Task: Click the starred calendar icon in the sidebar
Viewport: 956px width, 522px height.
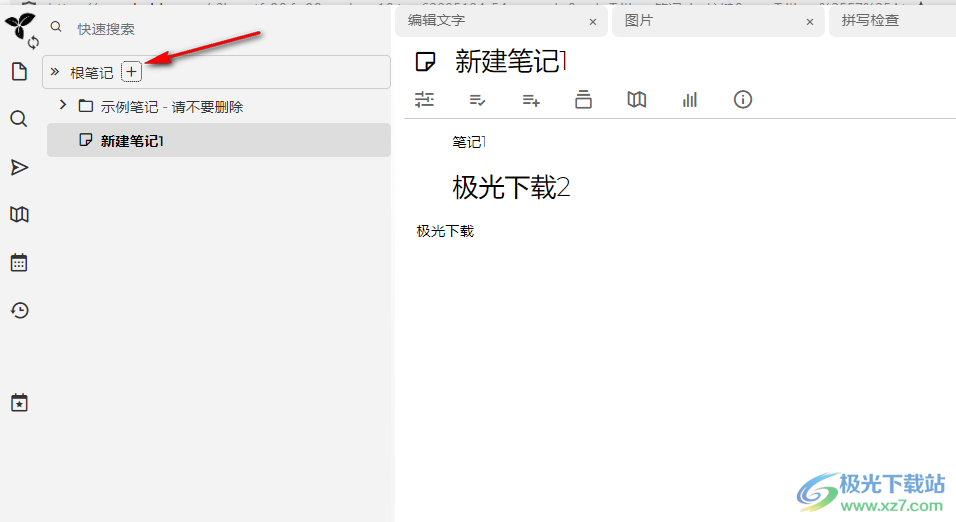Action: (x=18, y=403)
